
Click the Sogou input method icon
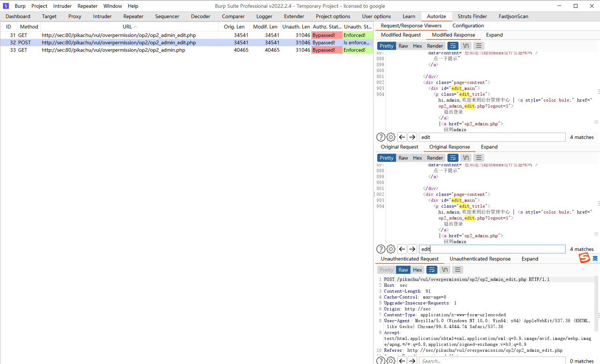(584, 258)
